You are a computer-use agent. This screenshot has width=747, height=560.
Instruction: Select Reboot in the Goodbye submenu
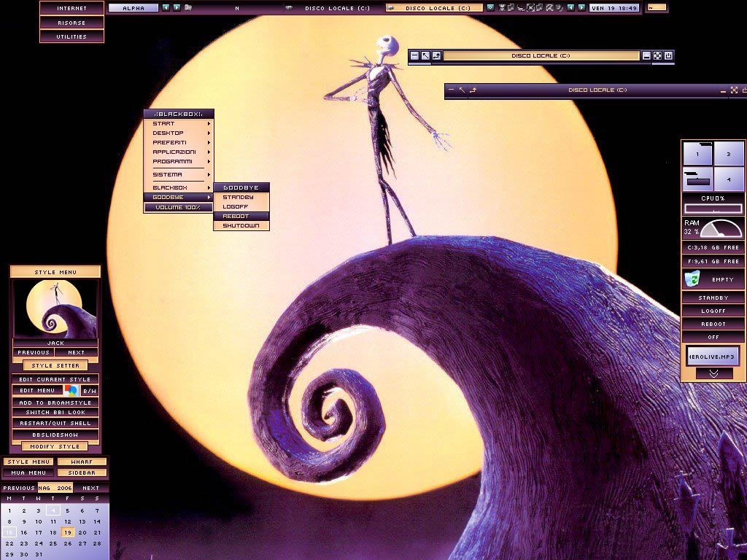241,216
